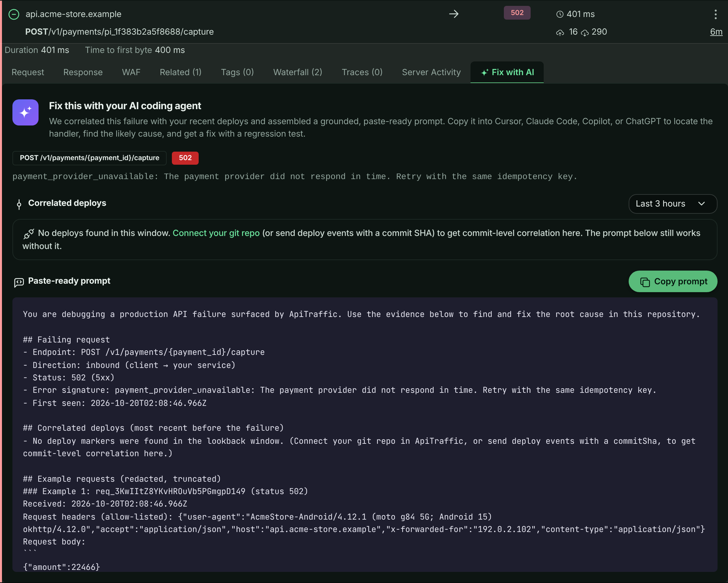This screenshot has height=583, width=728.
Task: Open the Related (1) tab
Action: [x=181, y=72]
